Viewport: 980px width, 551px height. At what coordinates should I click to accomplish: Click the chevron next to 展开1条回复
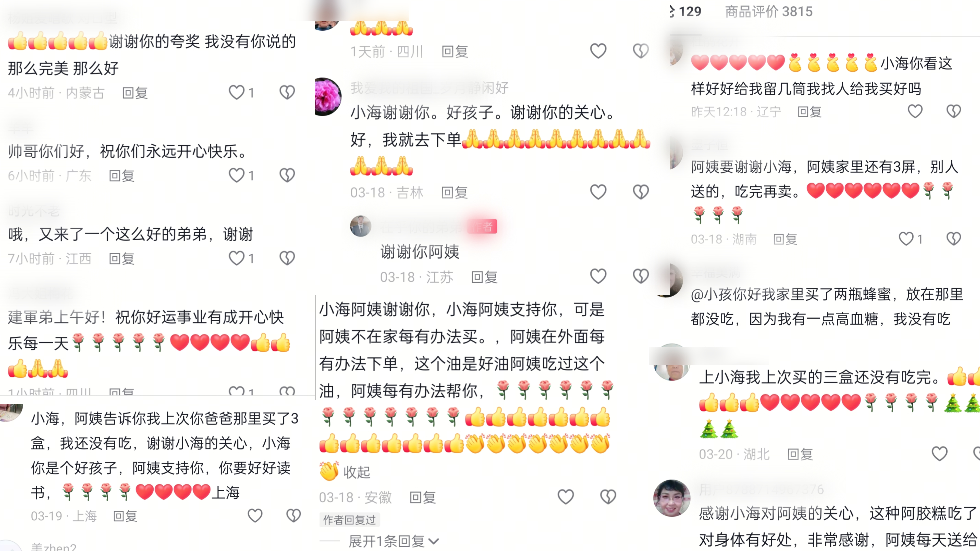[x=433, y=541]
